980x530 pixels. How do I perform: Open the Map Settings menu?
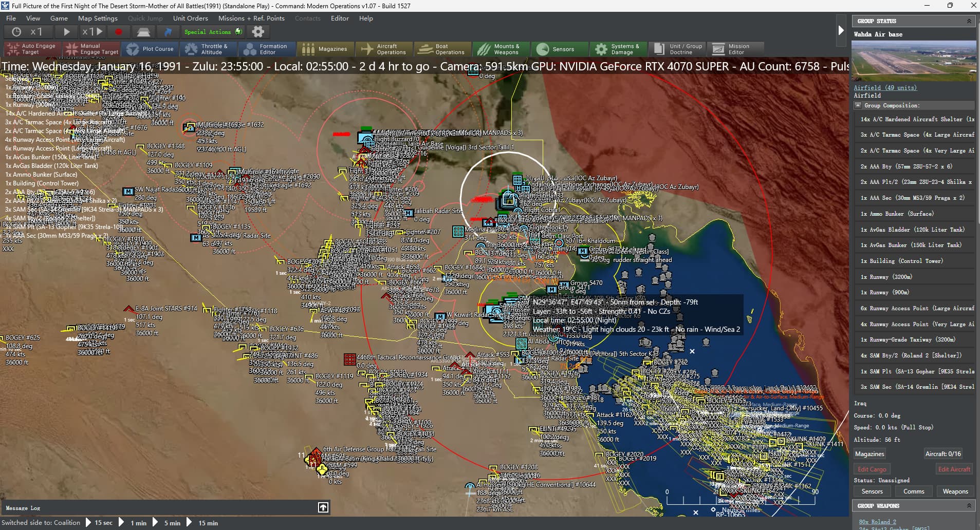pyautogui.click(x=98, y=18)
